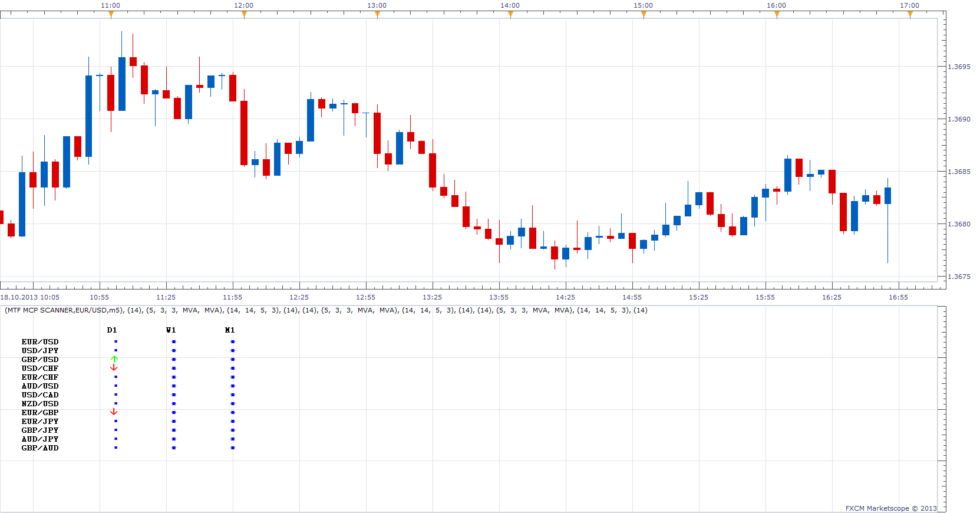The image size is (980, 513).
Task: Select the GBP/USD row label
Action: coord(40,360)
